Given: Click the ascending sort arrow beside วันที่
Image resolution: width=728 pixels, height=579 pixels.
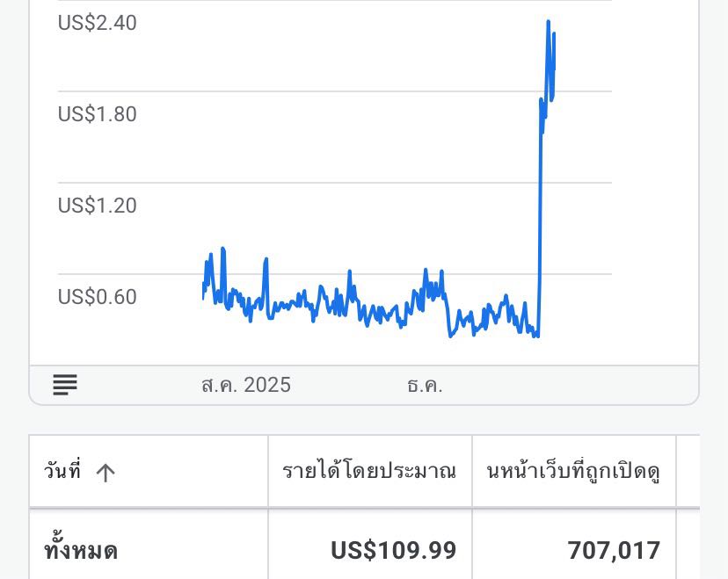Looking at the screenshot, I should click(x=106, y=473).
